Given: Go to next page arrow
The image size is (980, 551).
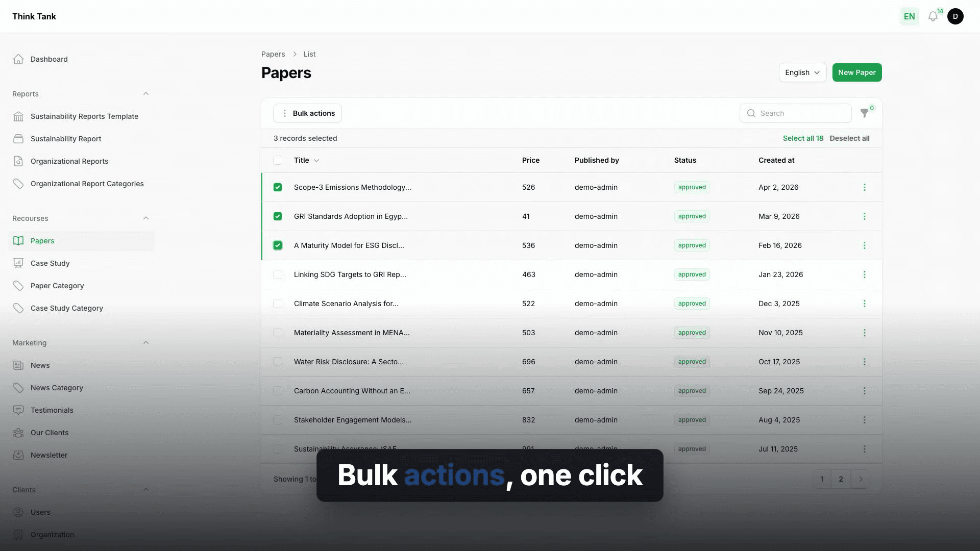Looking at the screenshot, I should pos(861,479).
